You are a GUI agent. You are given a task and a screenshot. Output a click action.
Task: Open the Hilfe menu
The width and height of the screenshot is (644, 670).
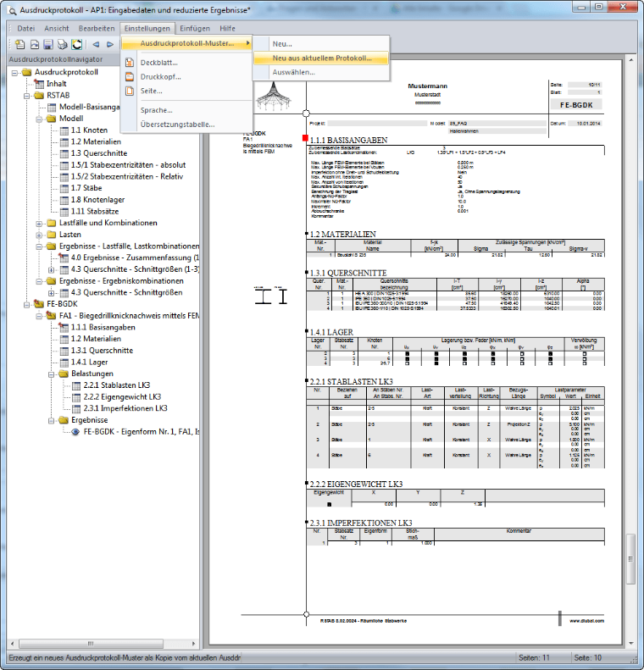tap(227, 28)
